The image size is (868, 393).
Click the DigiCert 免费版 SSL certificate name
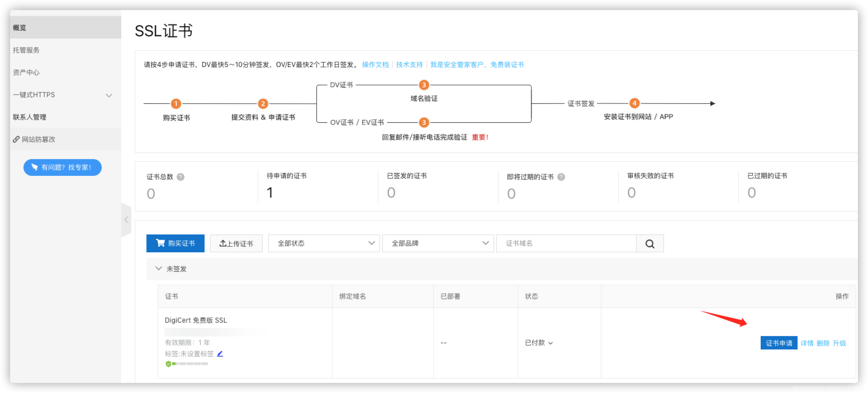[x=196, y=320]
